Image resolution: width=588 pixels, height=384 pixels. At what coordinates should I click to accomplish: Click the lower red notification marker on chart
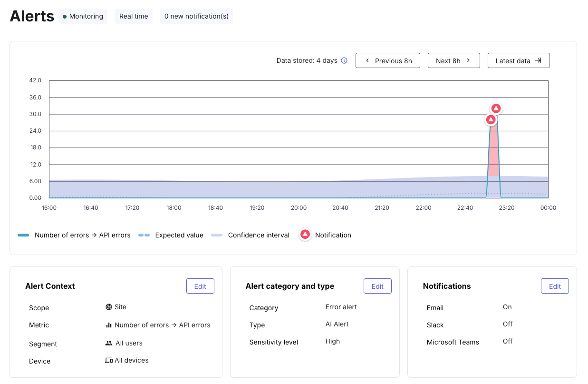click(491, 119)
